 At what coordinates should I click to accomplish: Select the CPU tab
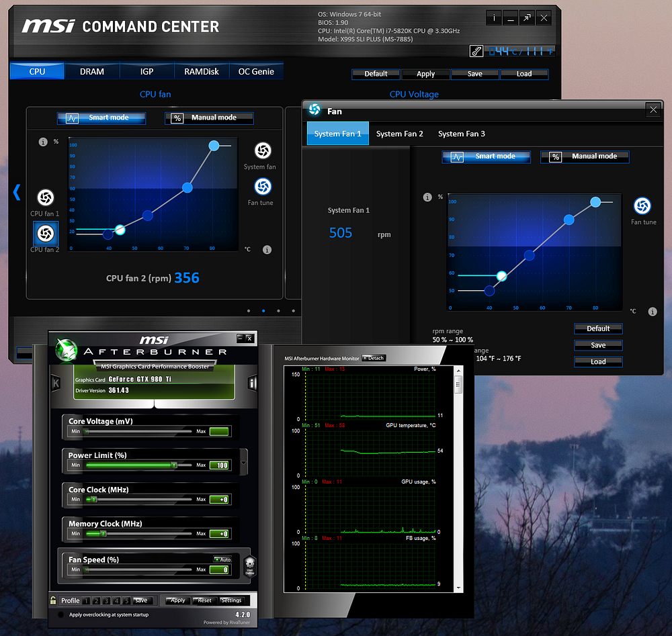(37, 71)
